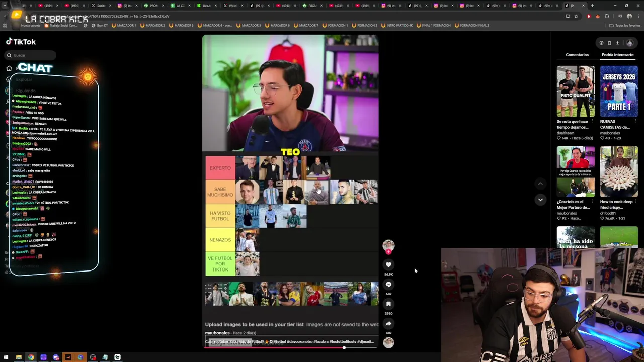This screenshot has height=362, width=644.
Task: Open the How to cook deep fried crispy video
Action: (619, 172)
